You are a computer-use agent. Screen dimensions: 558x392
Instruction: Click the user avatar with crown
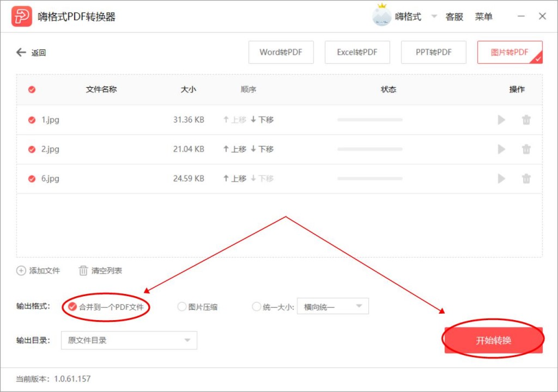point(381,16)
